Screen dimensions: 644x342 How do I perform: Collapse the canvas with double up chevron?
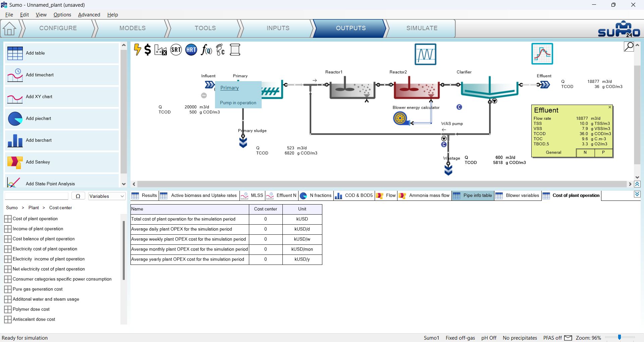click(x=637, y=184)
